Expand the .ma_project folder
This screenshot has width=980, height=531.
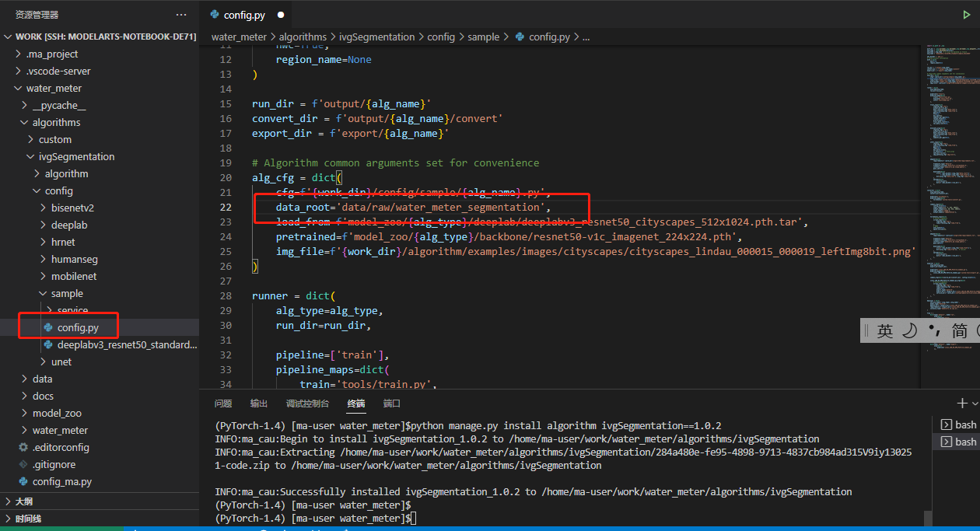[x=100, y=54]
